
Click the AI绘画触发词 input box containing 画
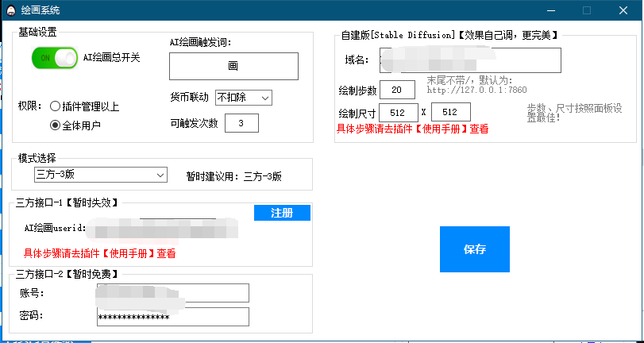[233, 66]
